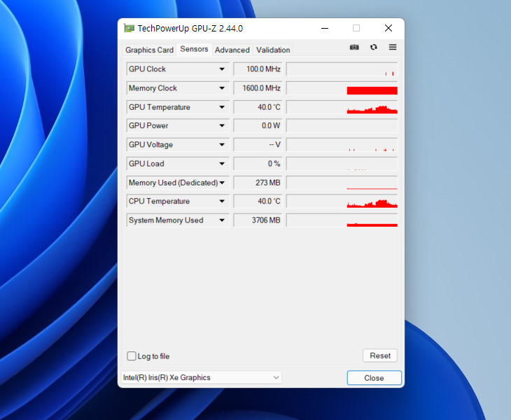The width and height of the screenshot is (511, 420).
Task: Click the -- V GPU Voltage value
Action: (x=258, y=145)
